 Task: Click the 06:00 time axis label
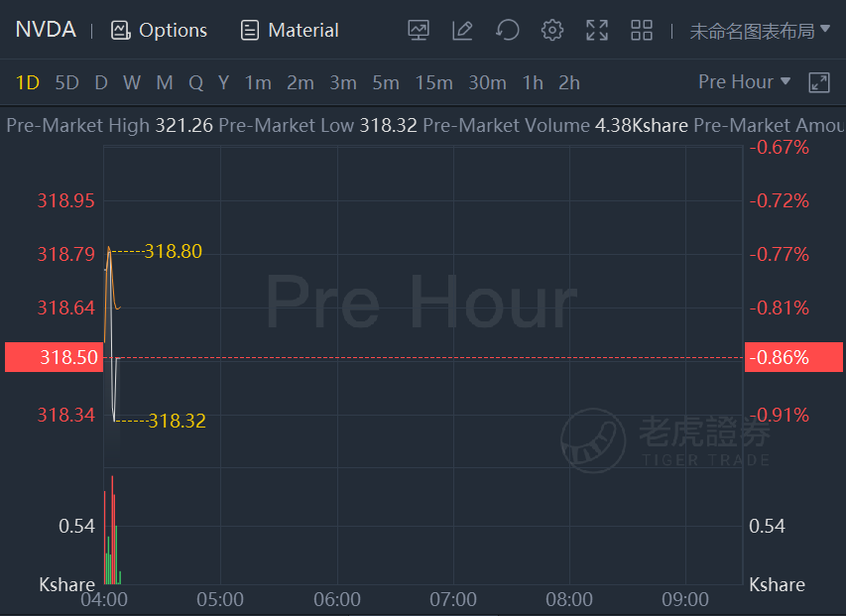pyautogui.click(x=337, y=599)
